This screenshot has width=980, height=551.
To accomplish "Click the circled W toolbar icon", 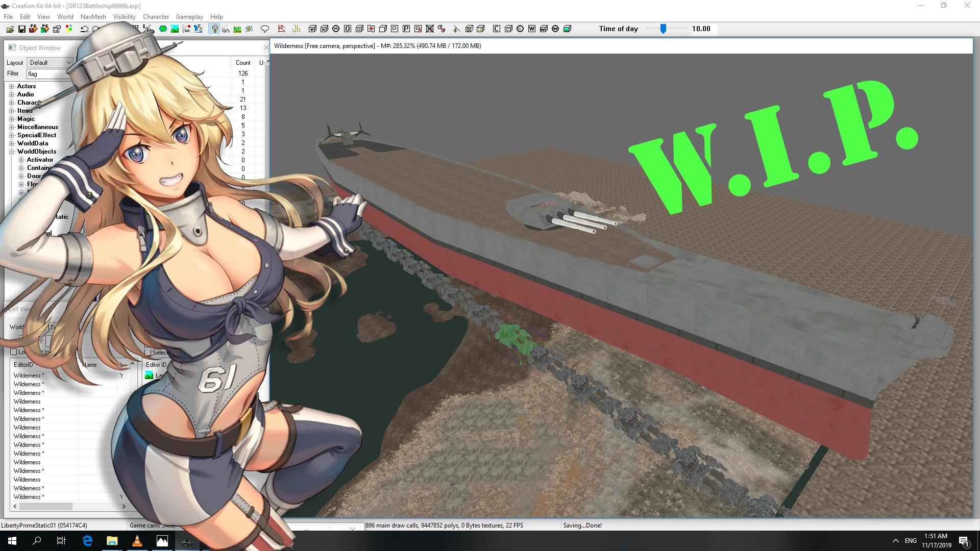I will tap(555, 29).
